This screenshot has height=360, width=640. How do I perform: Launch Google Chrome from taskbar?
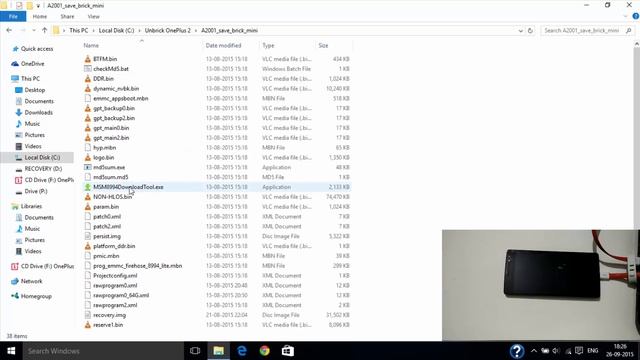tap(264, 351)
